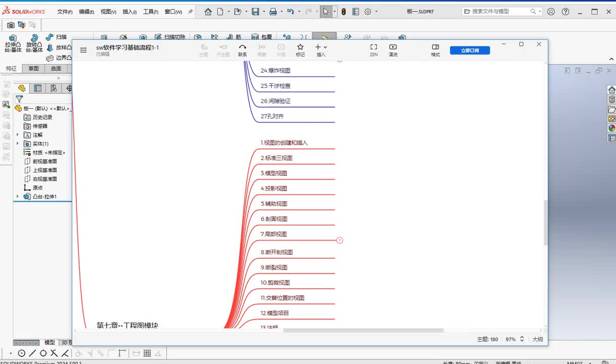Click the Save icon in SolidWorks toolbar
The width and height of the screenshot is (616, 364).
[255, 12]
